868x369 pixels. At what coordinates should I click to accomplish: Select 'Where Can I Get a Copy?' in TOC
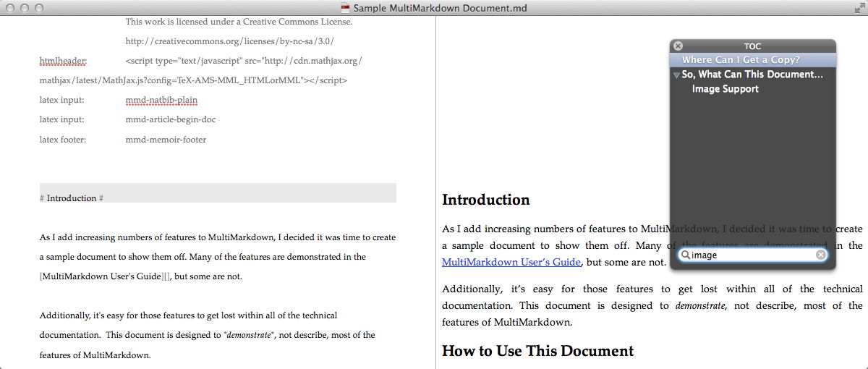click(753, 60)
